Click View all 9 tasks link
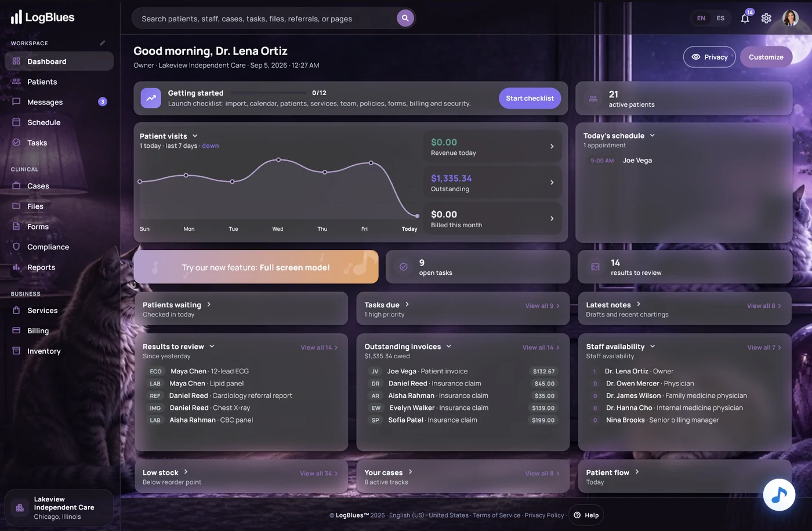 [542, 305]
